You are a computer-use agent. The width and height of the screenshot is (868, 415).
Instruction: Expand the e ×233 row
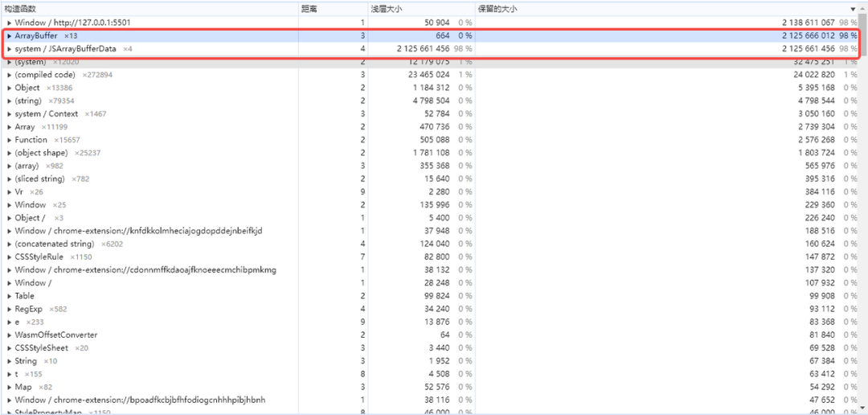(x=10, y=322)
